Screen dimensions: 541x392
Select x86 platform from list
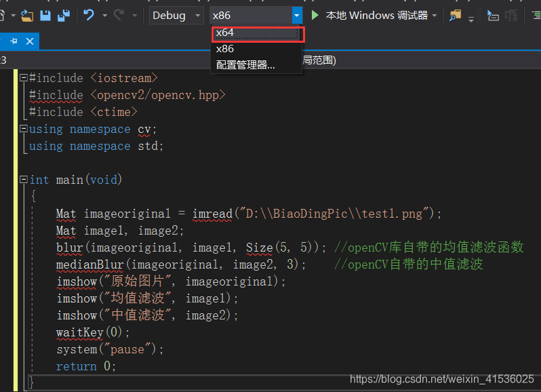point(256,49)
